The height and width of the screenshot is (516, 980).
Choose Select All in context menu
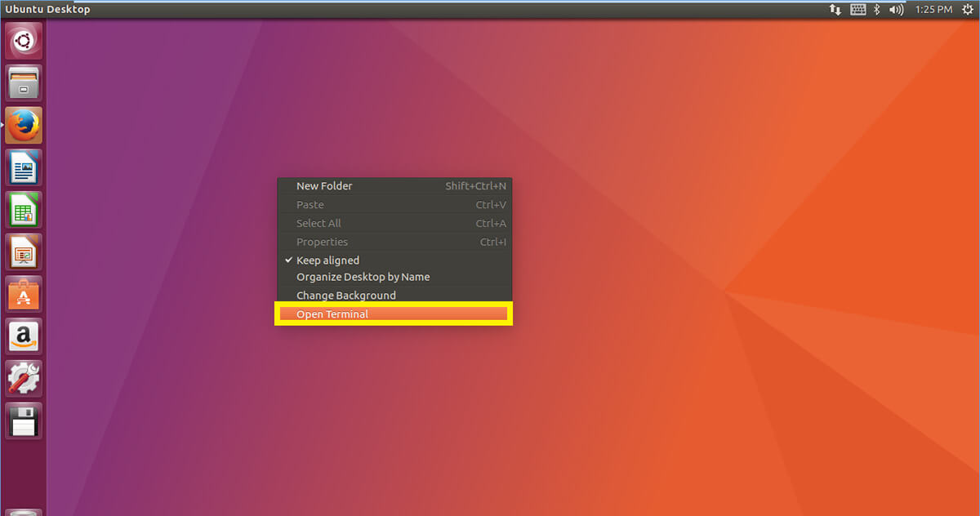(394, 224)
